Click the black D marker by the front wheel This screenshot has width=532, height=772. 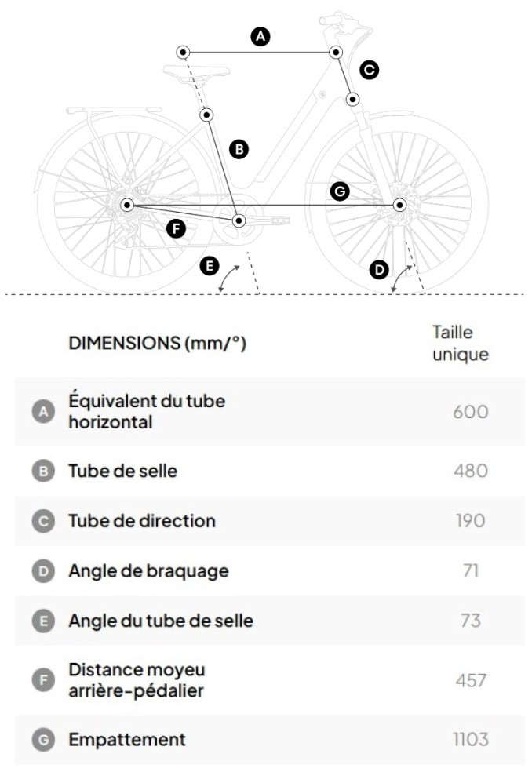coord(379,270)
